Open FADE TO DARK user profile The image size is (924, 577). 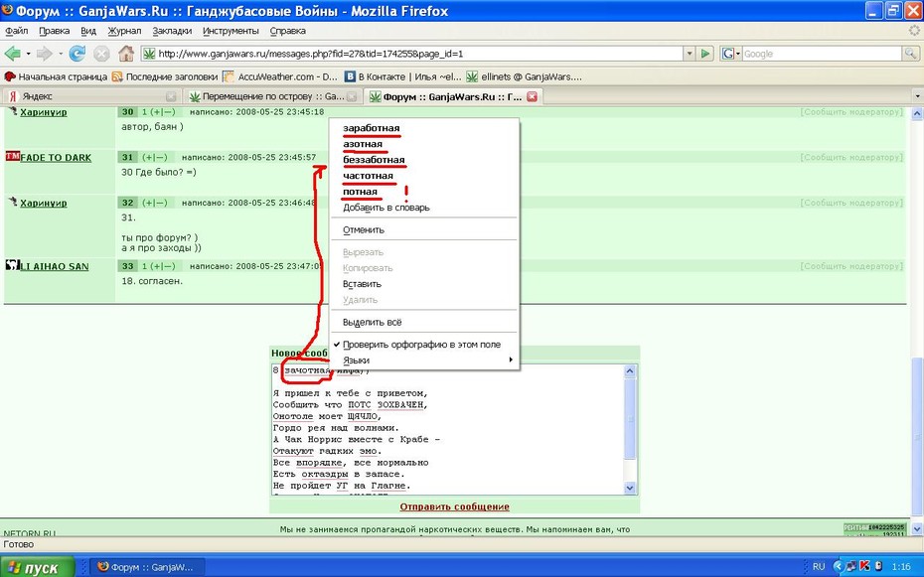(56, 158)
